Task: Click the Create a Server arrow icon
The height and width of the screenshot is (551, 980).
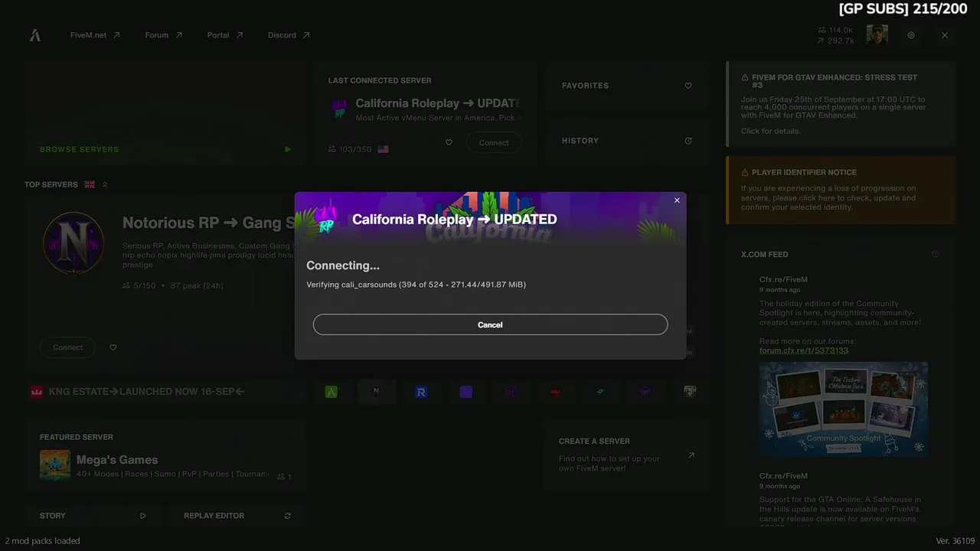Action: (691, 455)
